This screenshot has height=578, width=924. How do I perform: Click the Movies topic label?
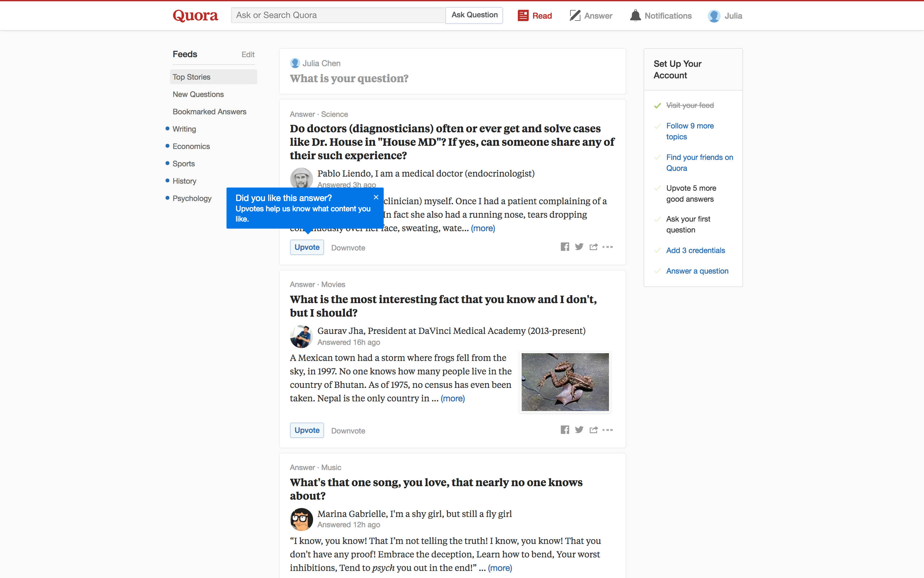(x=333, y=285)
